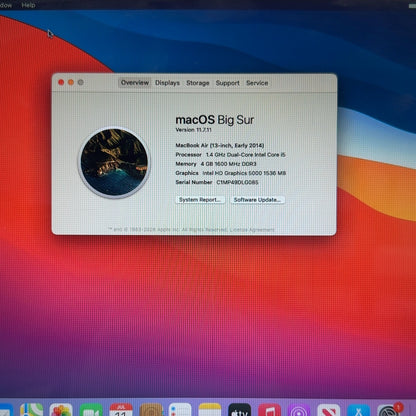Open Calendar from the Dock

tap(121, 410)
